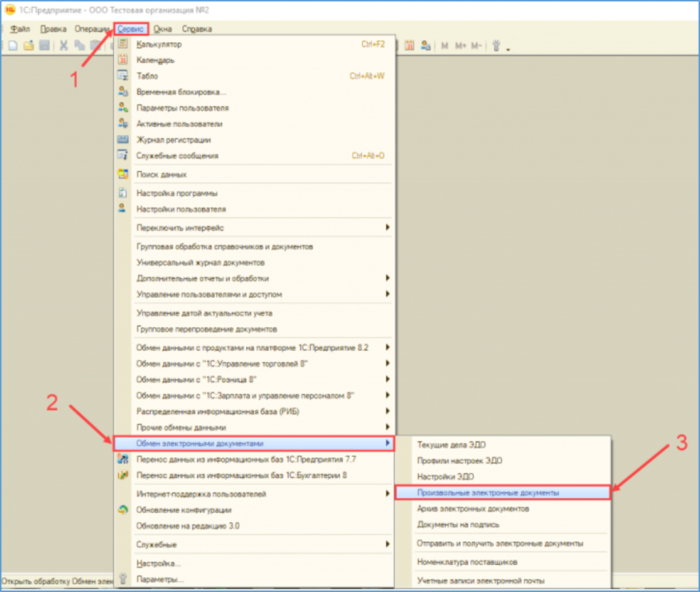Click the Калькулятор menu item icon
This screenshot has height=592, width=700.
point(123,44)
